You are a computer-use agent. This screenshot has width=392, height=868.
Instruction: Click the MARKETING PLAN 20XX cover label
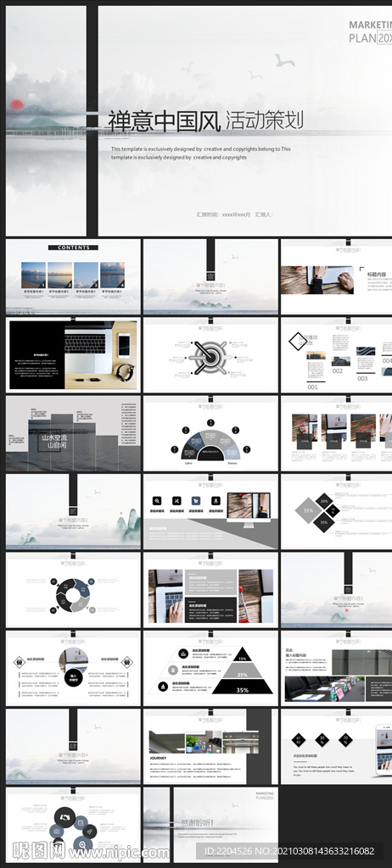[371, 31]
